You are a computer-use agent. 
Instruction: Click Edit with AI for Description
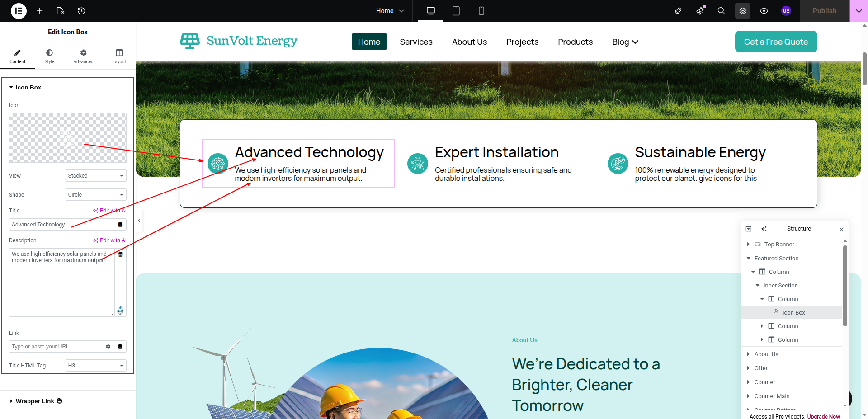pyautogui.click(x=110, y=240)
